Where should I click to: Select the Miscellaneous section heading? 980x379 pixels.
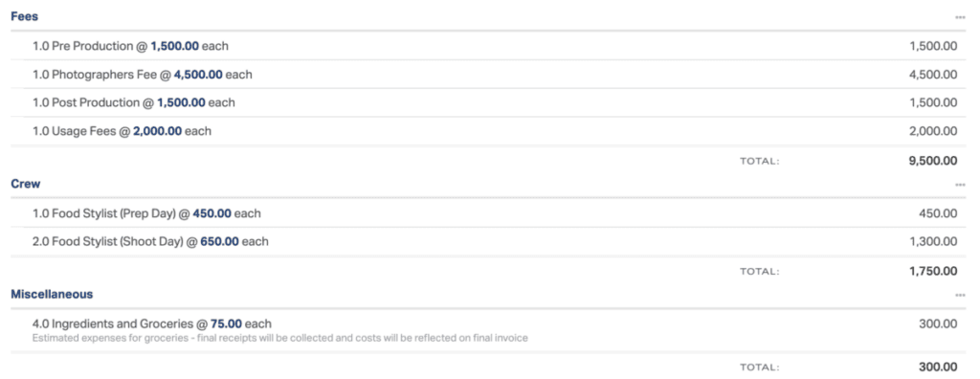click(52, 294)
